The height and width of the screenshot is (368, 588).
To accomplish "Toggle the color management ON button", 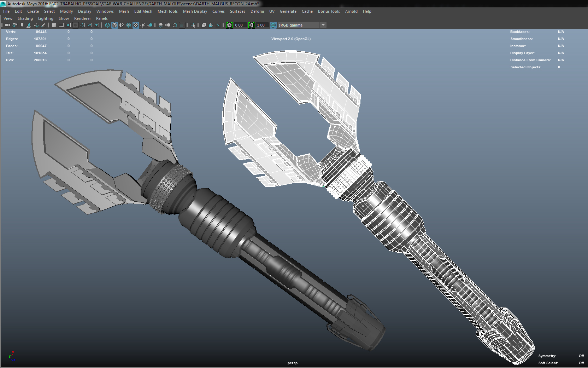I will click(x=273, y=25).
